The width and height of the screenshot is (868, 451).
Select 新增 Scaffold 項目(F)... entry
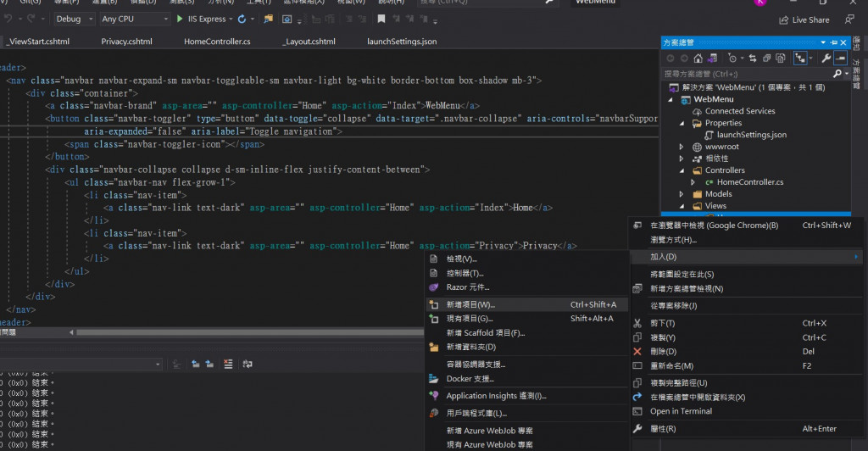coord(527,332)
